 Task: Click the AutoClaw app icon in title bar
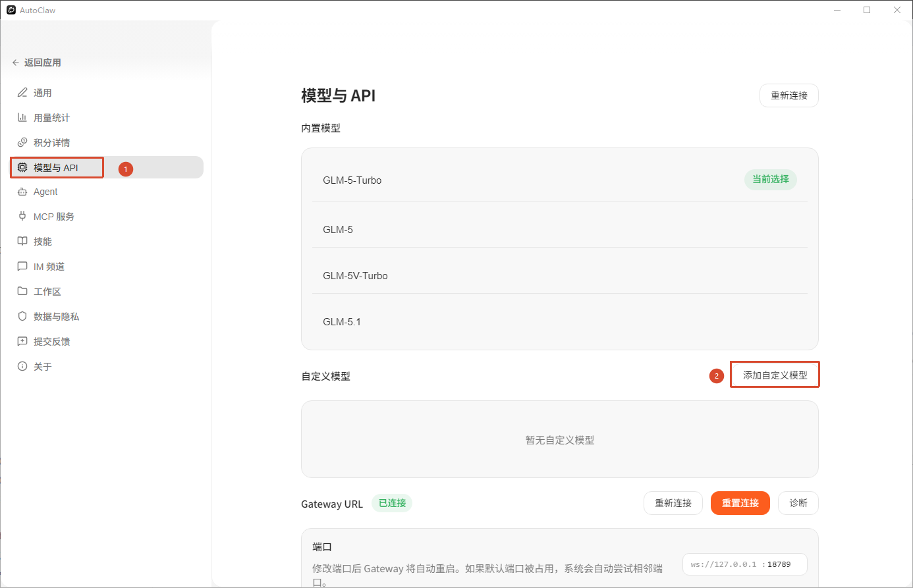click(x=11, y=10)
